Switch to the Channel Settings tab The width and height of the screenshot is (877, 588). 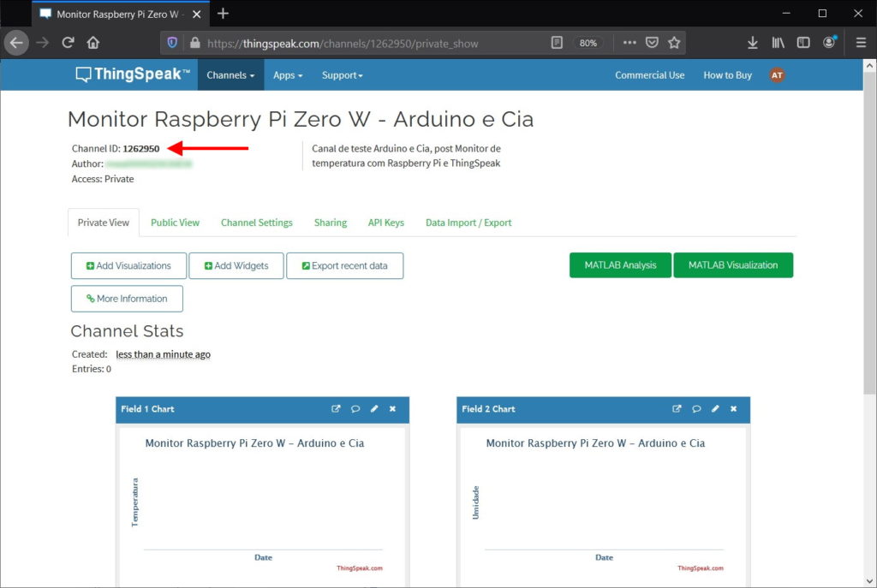click(x=257, y=223)
